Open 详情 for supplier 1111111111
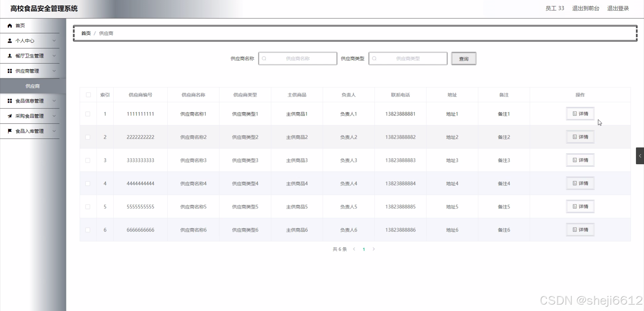Viewport: 644px width, 311px height. pos(580,114)
